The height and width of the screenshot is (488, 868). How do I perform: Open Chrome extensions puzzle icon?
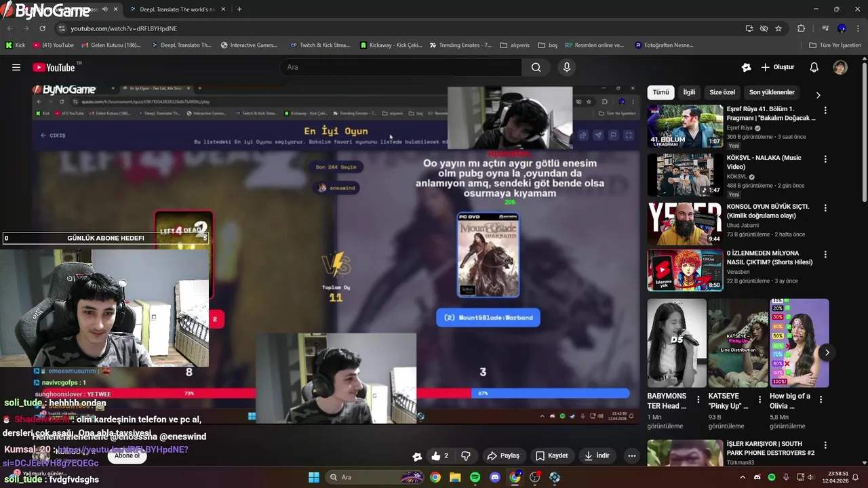click(802, 28)
